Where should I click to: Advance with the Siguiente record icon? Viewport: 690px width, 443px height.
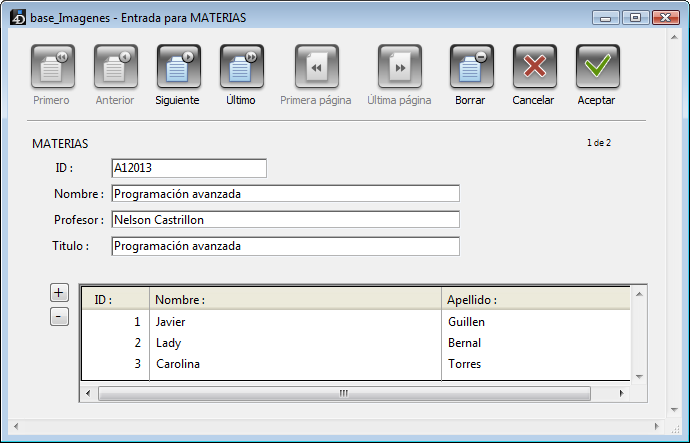click(178, 67)
